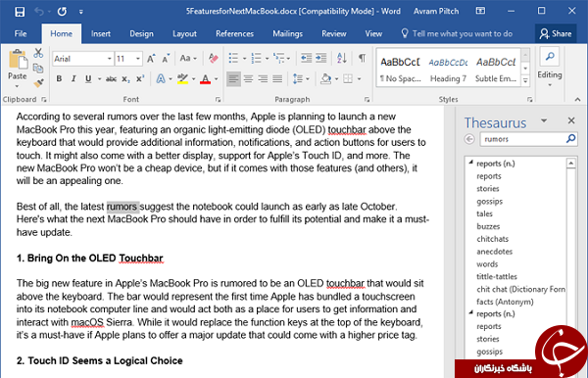Viewport: 588px width, 378px height.
Task: Click the Borders icon
Action: click(x=348, y=79)
